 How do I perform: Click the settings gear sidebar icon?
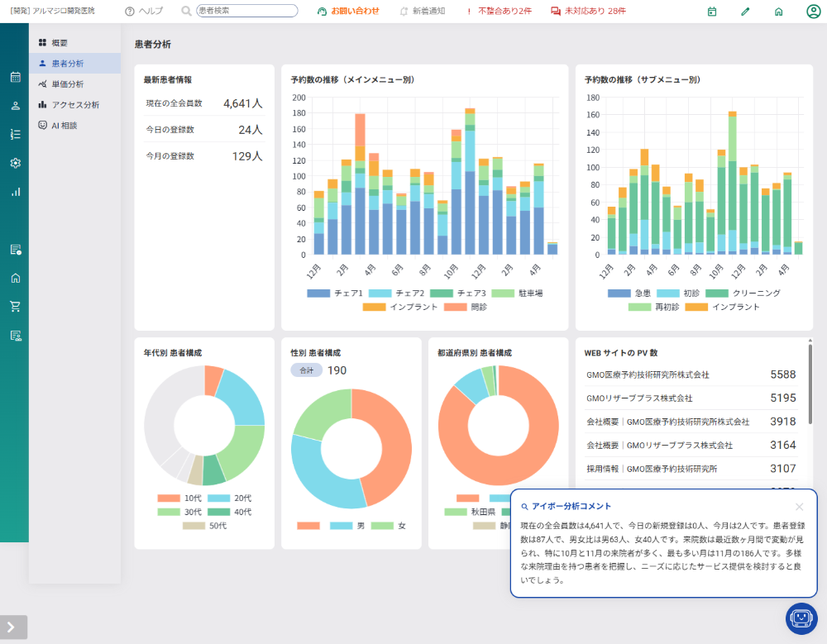15,163
